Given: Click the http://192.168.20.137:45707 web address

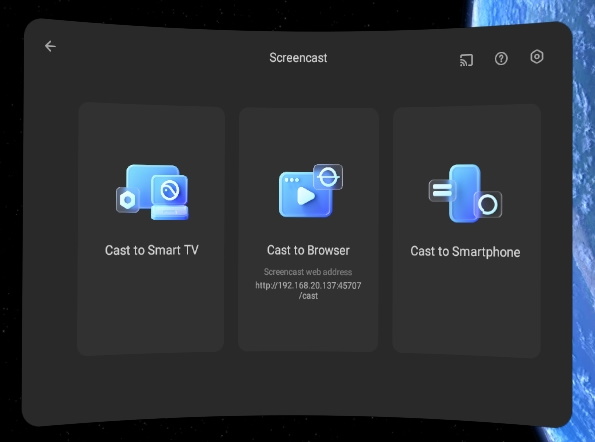Looking at the screenshot, I should (308, 290).
